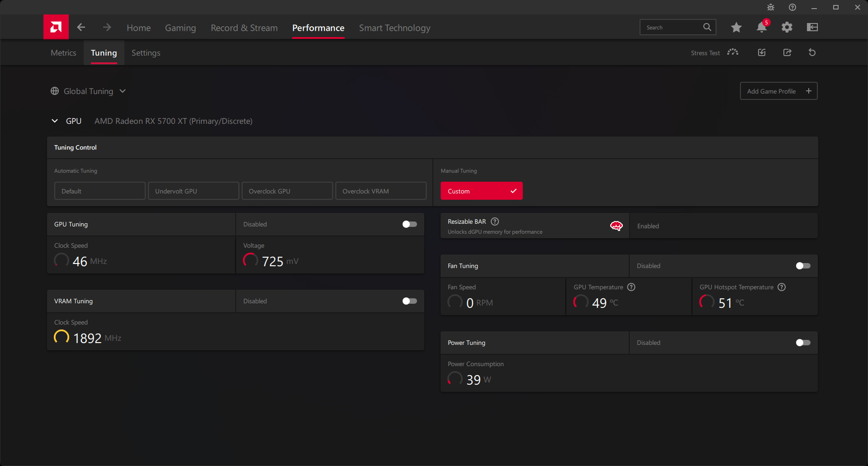Toggle the sidebar panel icon
868x466 pixels.
click(x=812, y=27)
